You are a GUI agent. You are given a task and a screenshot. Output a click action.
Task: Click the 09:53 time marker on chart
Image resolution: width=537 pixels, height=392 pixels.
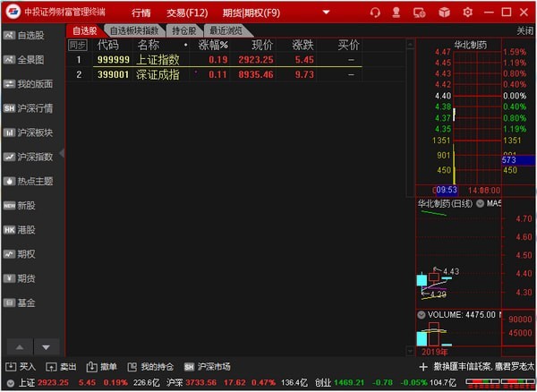pyautogui.click(x=447, y=190)
